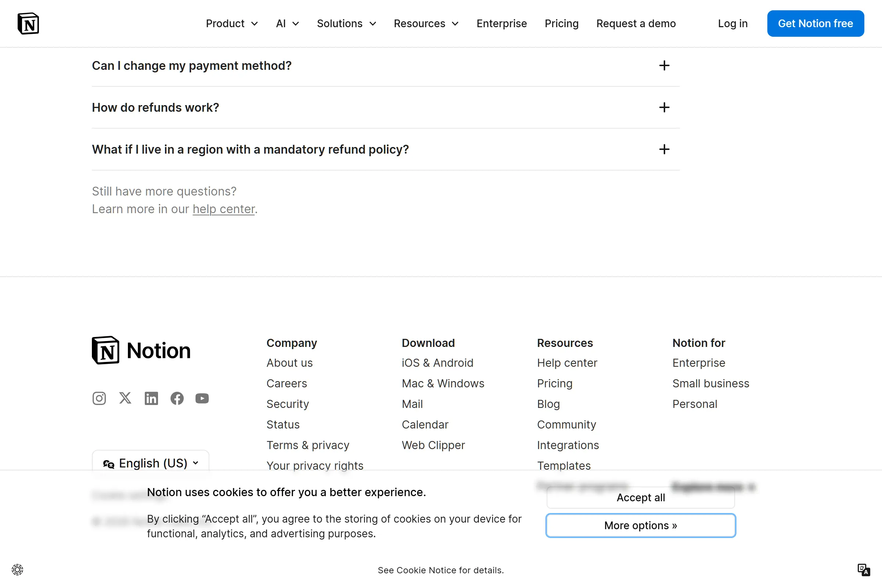Click the Notion logo in the header
Viewport: 882px width, 588px height.
click(28, 23)
